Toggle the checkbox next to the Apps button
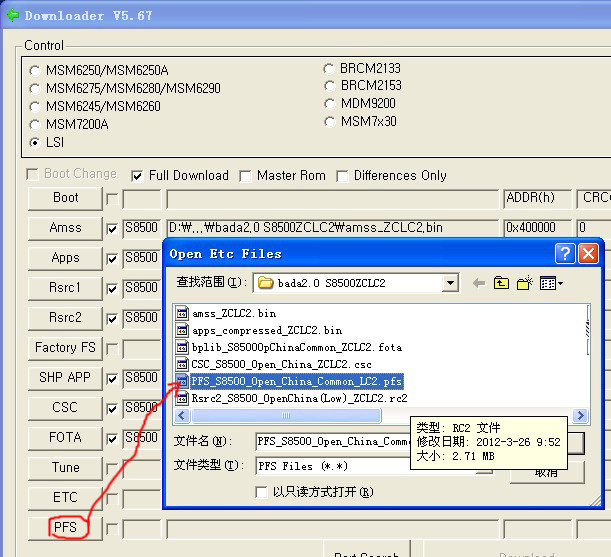The image size is (611, 557). coord(112,259)
